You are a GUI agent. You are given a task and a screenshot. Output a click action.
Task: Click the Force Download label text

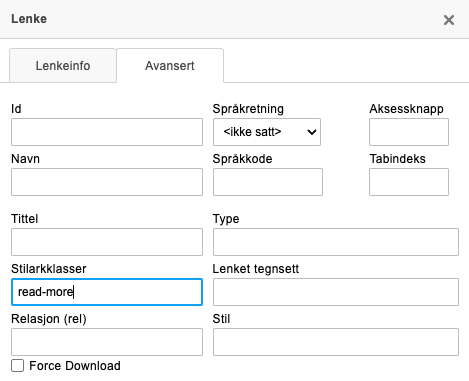(x=75, y=366)
